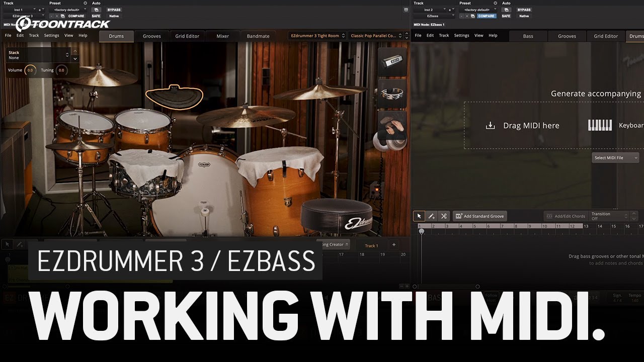
Task: Click the playhead marker at bar 1 in EZbass
Action: [x=422, y=231]
